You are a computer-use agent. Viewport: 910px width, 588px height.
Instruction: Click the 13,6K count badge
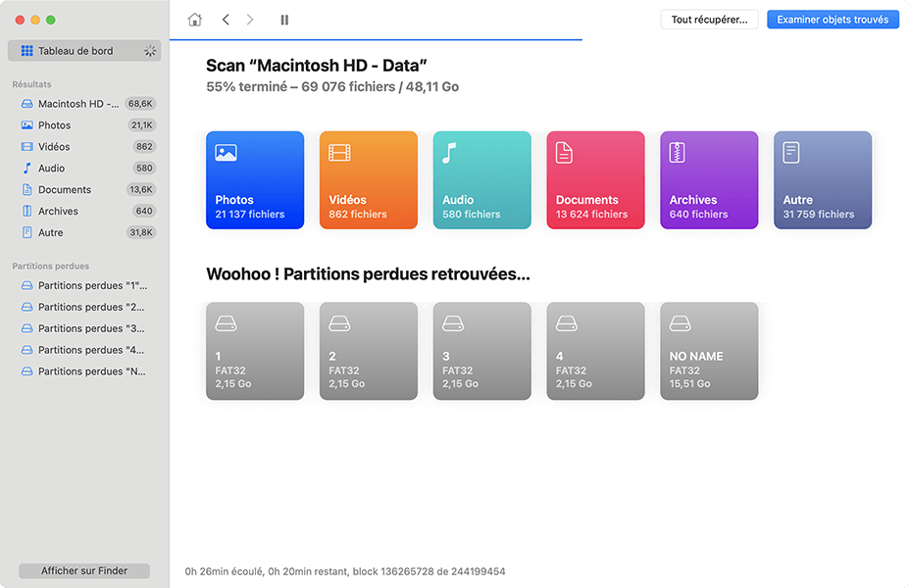141,189
